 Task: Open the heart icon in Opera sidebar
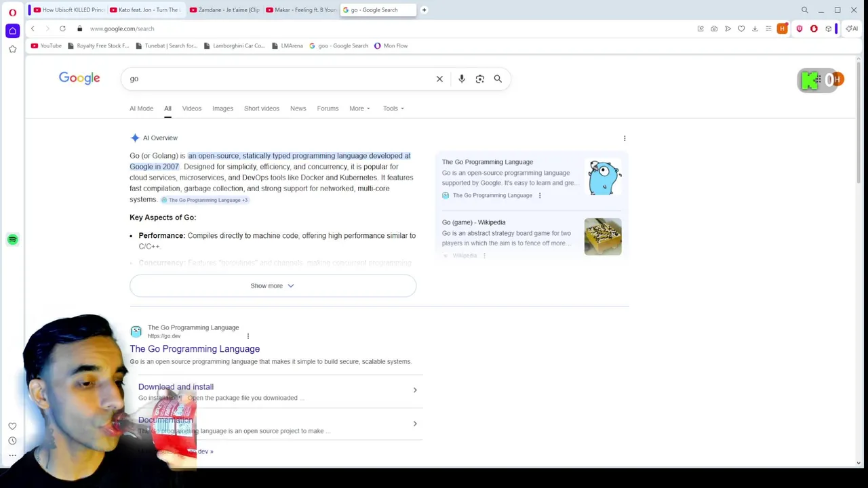(x=12, y=426)
